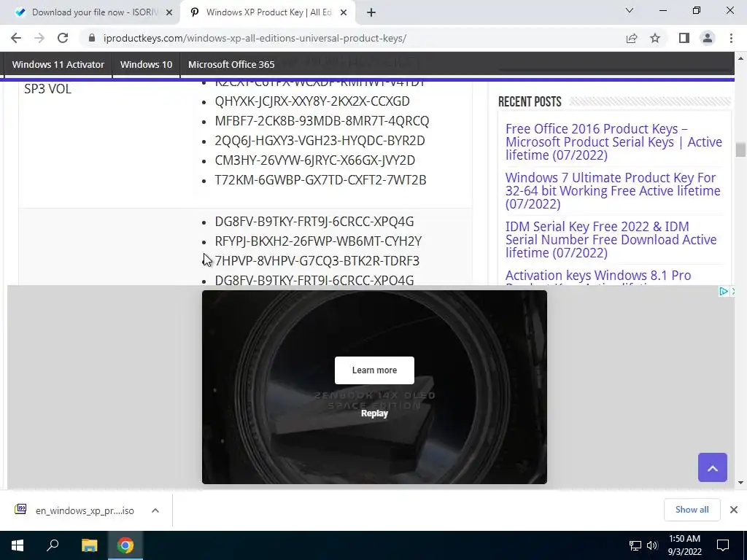Open the volume tray icon

point(652,545)
